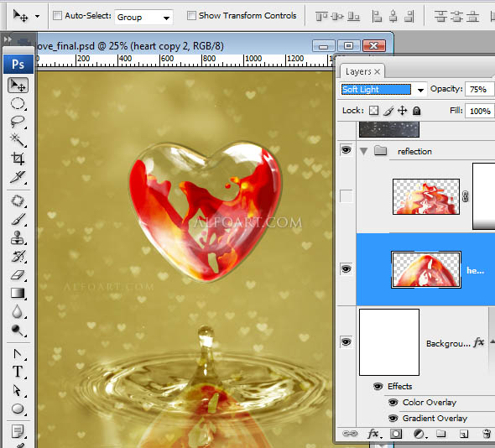The height and width of the screenshot is (448, 495).
Task: Click align vertical centers icon
Action: (x=337, y=16)
